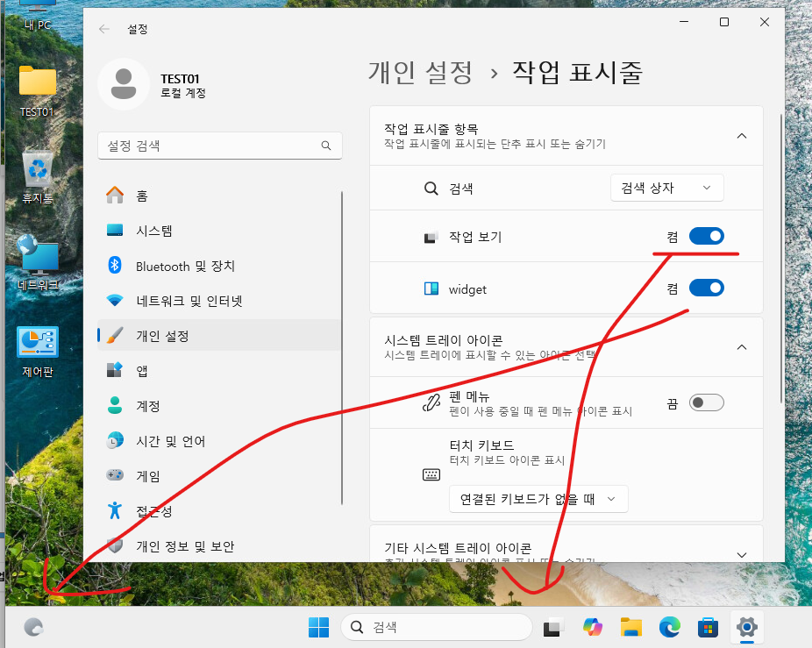This screenshot has height=648, width=812.
Task: Click in the 설정 검색 search field
Action: click(x=219, y=146)
